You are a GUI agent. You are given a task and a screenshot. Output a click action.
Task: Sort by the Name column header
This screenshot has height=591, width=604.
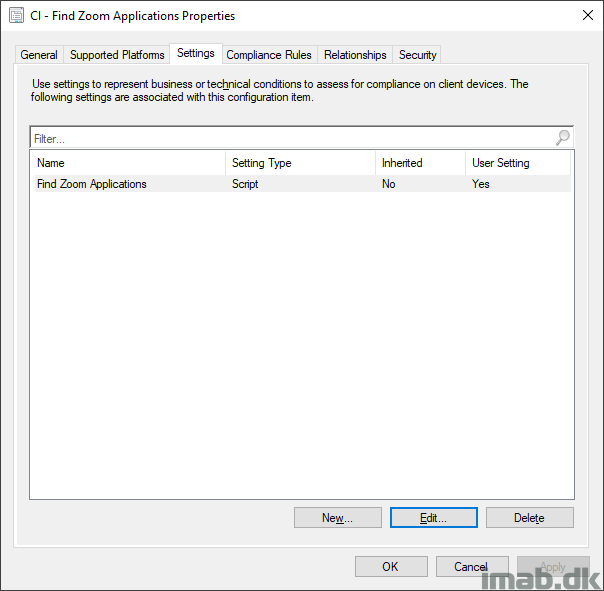tap(130, 163)
